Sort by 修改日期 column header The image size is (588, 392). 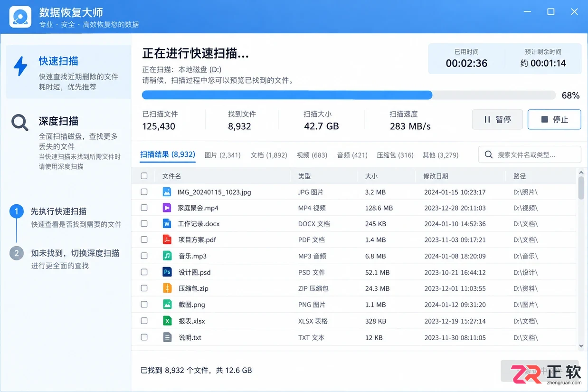coord(436,176)
